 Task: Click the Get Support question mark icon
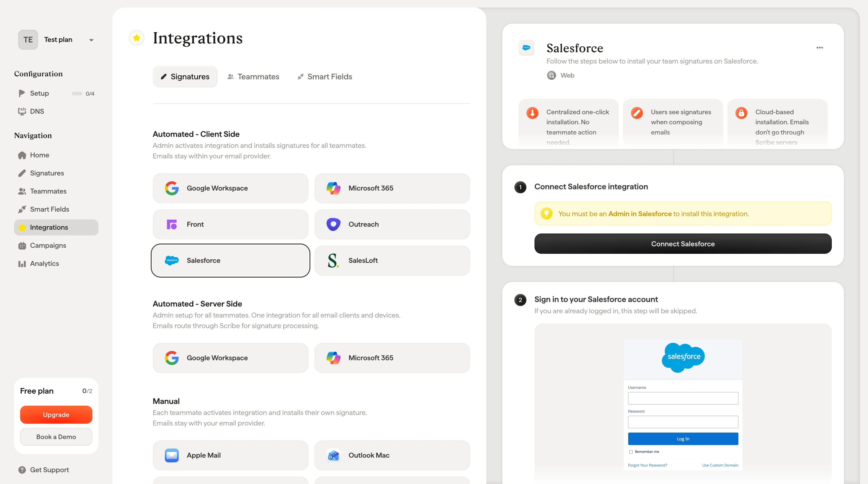click(22, 470)
